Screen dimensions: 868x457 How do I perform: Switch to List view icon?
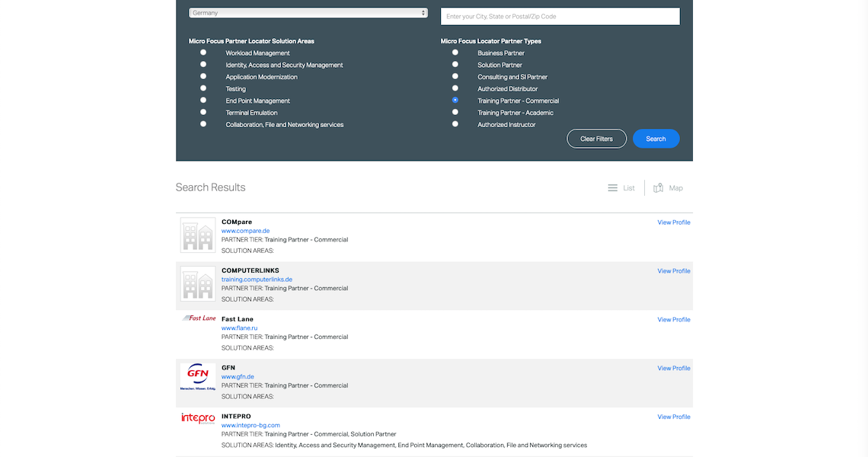tap(613, 188)
